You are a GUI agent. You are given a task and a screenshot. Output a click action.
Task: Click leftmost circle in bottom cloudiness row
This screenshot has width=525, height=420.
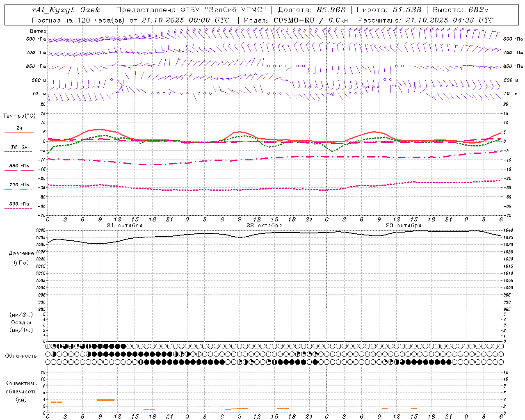[48, 362]
